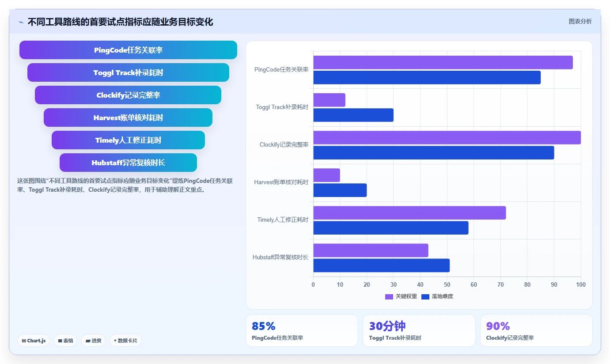Select the Hubstaff异常复核时长 funnel bar
This screenshot has height=364, width=610.
click(128, 163)
